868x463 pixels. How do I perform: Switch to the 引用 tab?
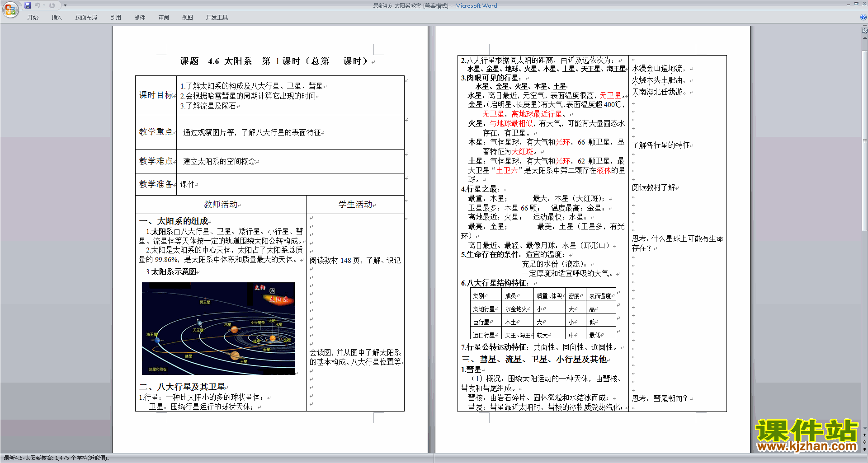pyautogui.click(x=115, y=18)
